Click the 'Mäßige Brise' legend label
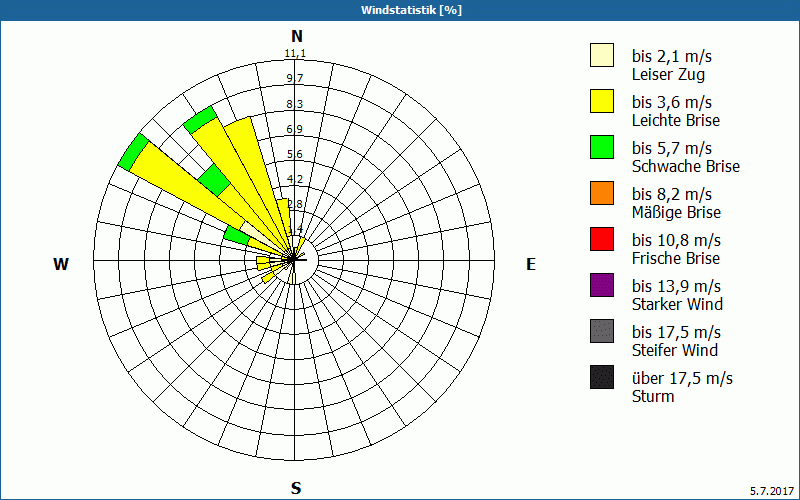800x500 pixels. (x=676, y=212)
